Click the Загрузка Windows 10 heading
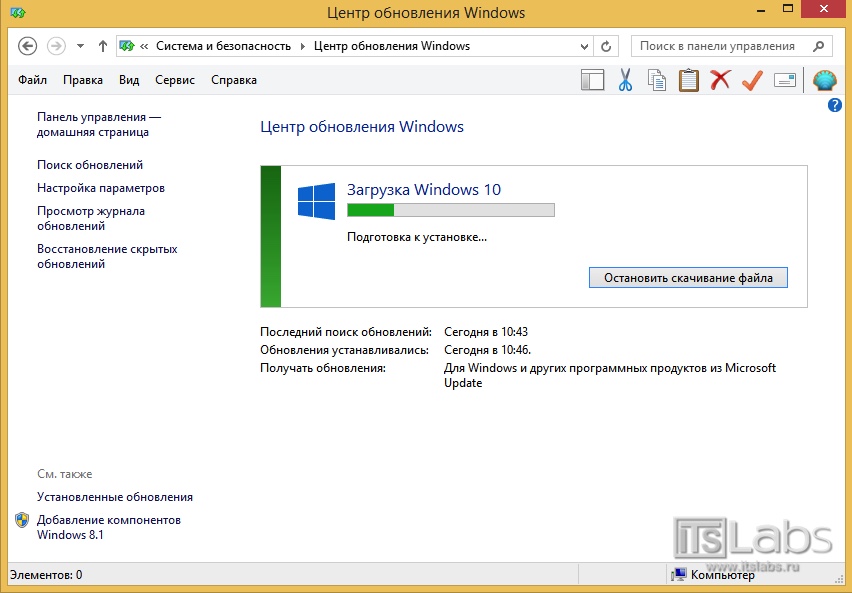Viewport: 852px width, 593px height. tap(424, 190)
